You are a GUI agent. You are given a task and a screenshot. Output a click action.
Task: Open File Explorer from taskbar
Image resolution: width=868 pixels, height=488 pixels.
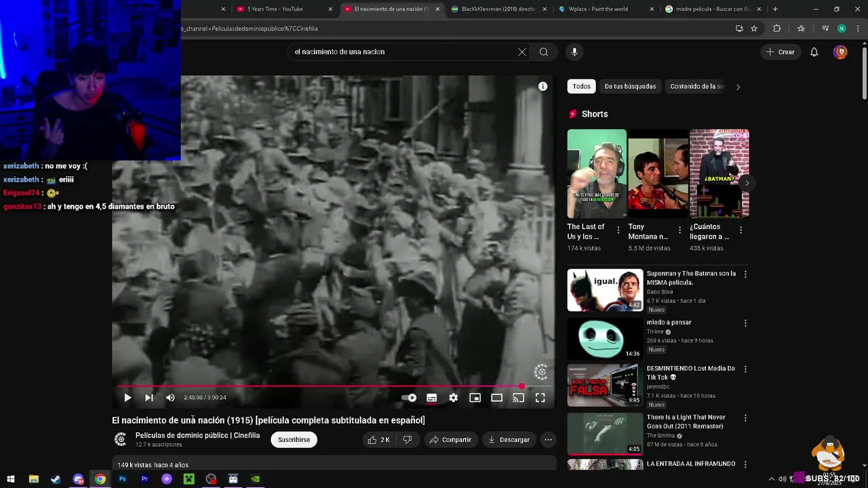click(33, 479)
